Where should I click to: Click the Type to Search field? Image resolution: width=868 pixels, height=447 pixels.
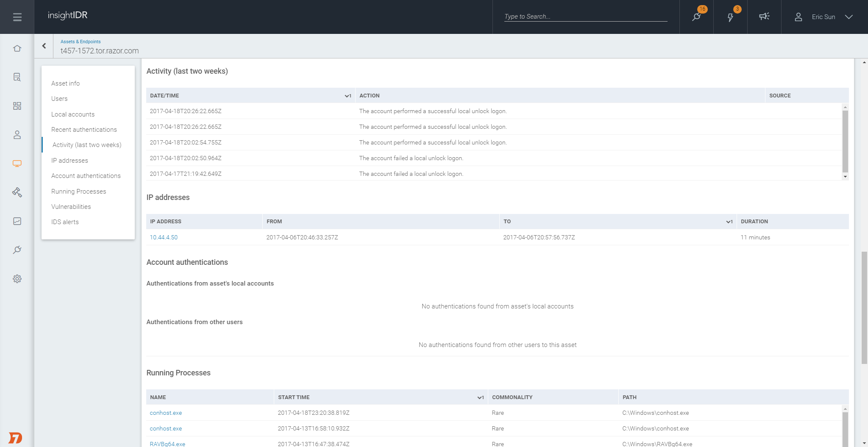point(585,17)
